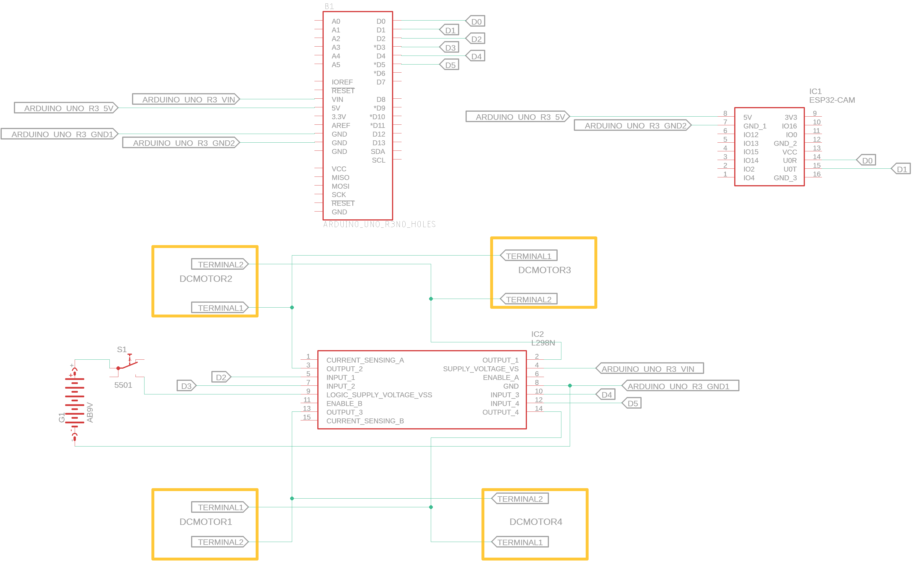
Task: Click the DCMOTOR3 label
Action: (545, 270)
